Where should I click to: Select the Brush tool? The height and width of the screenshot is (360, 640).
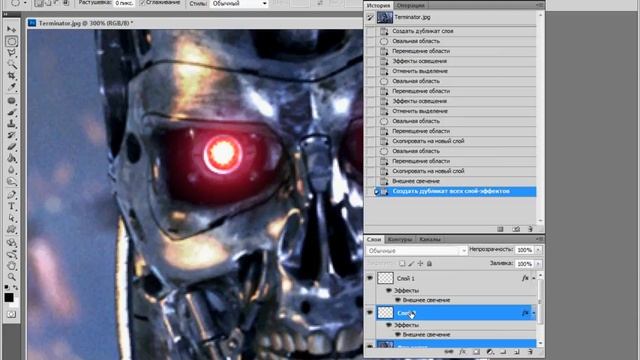pyautogui.click(x=11, y=112)
